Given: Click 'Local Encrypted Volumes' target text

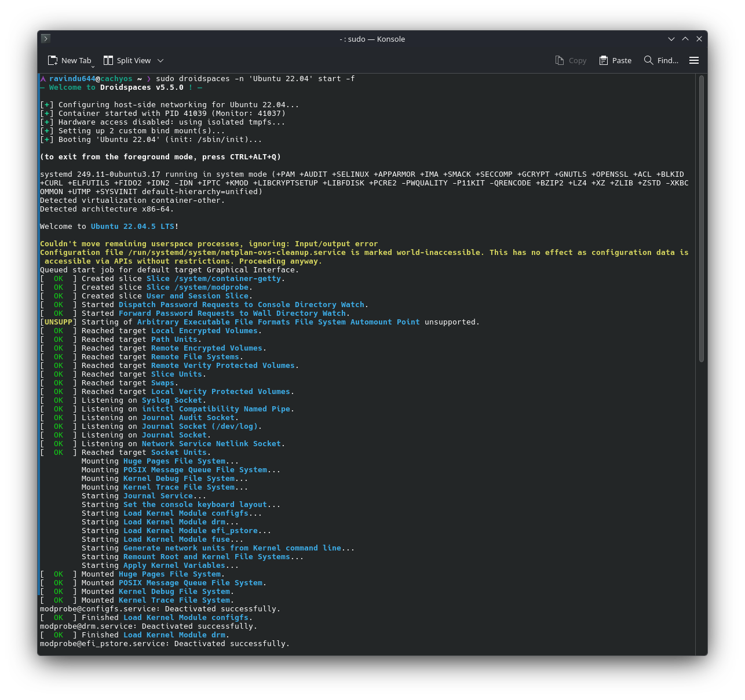Looking at the screenshot, I should click(204, 331).
